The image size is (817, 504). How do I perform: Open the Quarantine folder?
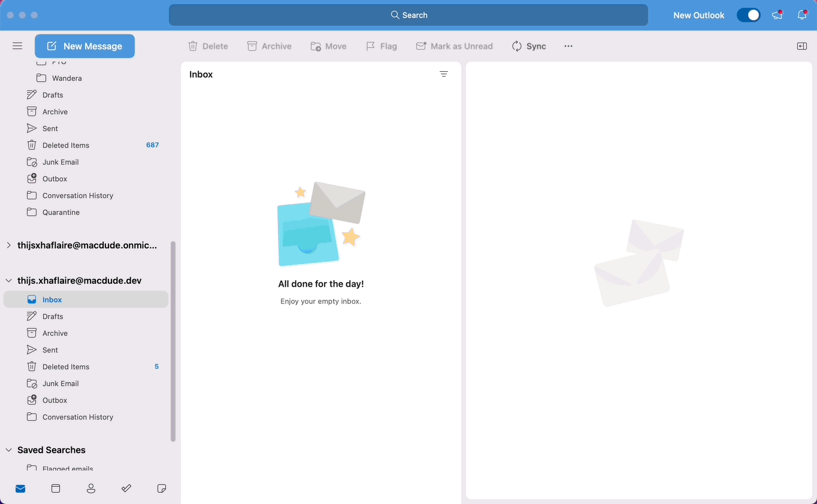[x=86, y=212]
